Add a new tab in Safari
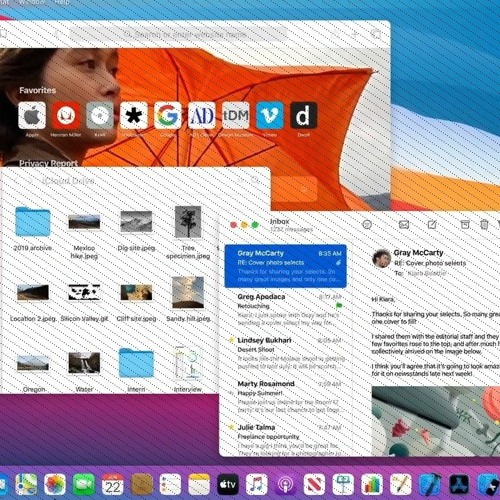 click(x=355, y=34)
